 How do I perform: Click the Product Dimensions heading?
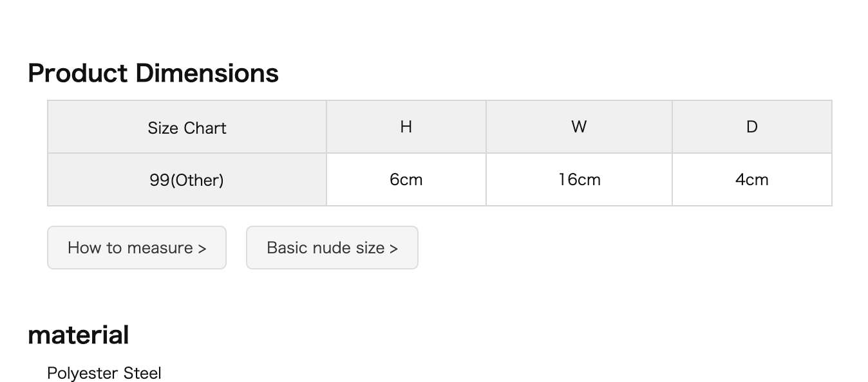(153, 73)
